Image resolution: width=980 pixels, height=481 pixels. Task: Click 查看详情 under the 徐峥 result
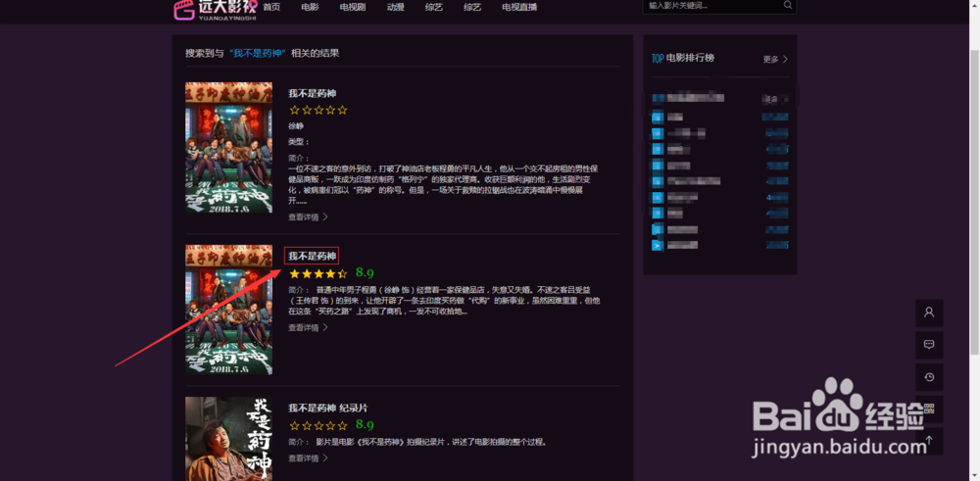(x=308, y=217)
